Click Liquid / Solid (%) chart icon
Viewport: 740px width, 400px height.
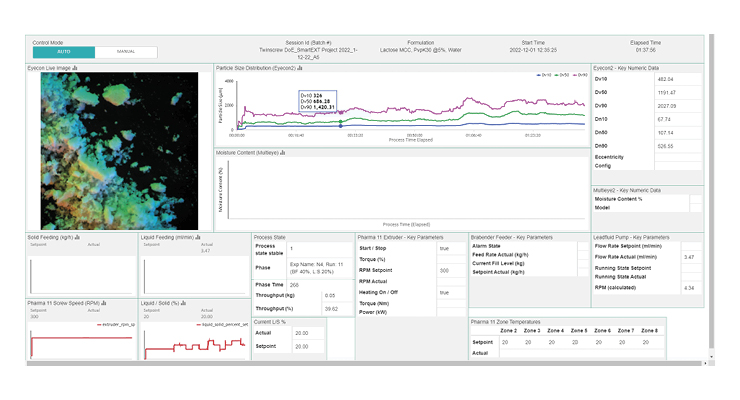(x=183, y=302)
